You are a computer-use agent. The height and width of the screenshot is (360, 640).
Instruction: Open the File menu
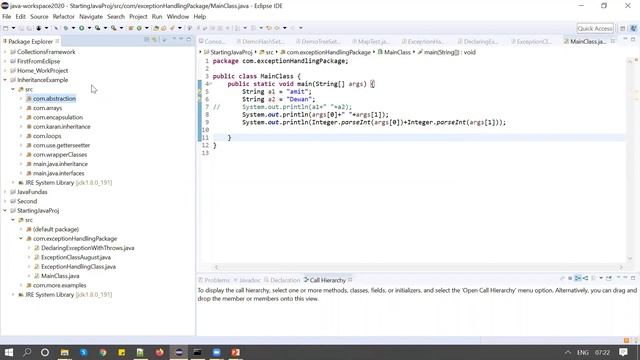coord(7,17)
